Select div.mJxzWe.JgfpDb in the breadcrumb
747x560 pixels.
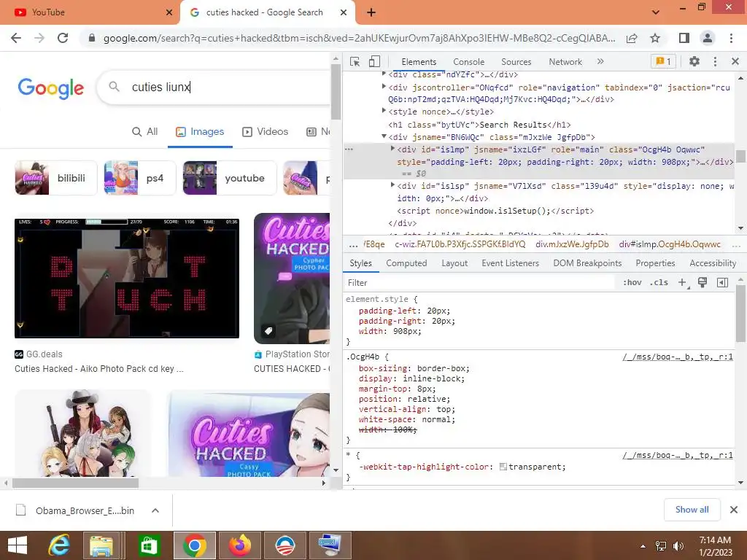coord(572,244)
